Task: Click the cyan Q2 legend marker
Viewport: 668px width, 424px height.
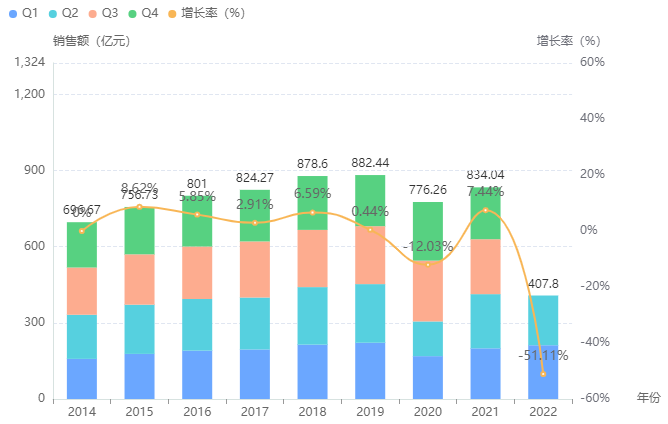Action: [x=53, y=13]
